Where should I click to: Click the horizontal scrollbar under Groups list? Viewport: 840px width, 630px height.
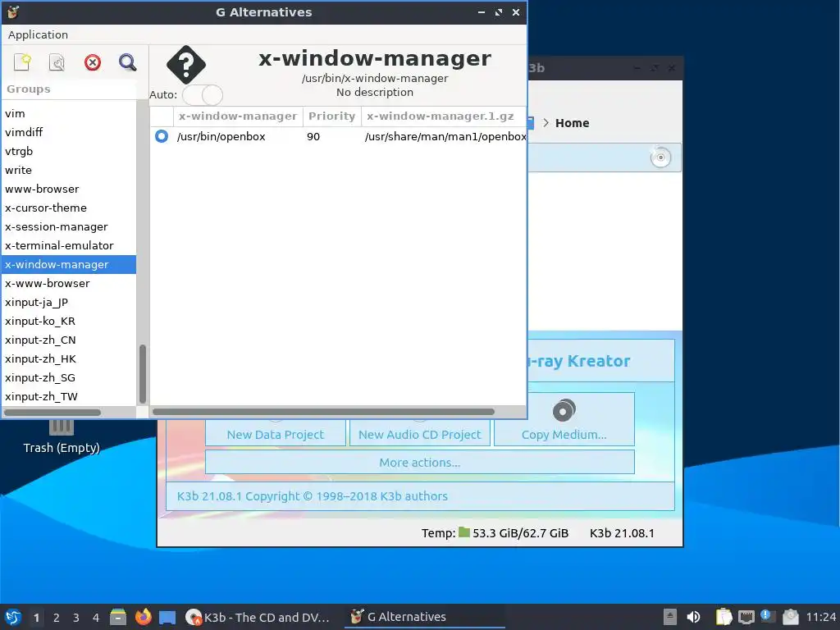52,413
